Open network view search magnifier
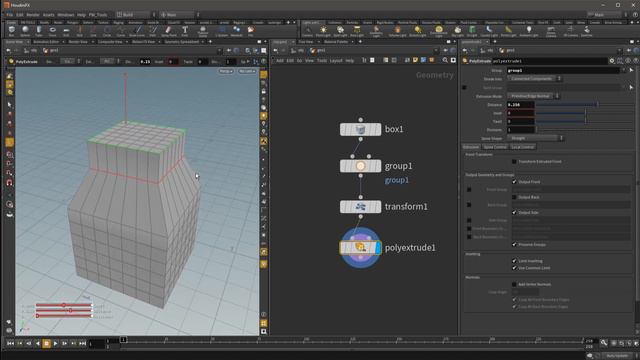640x360 pixels. pos(445,60)
